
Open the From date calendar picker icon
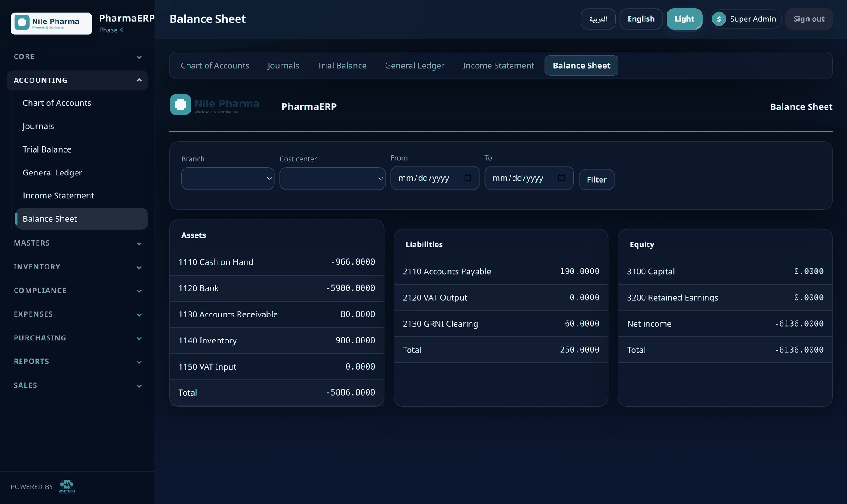pos(468,178)
